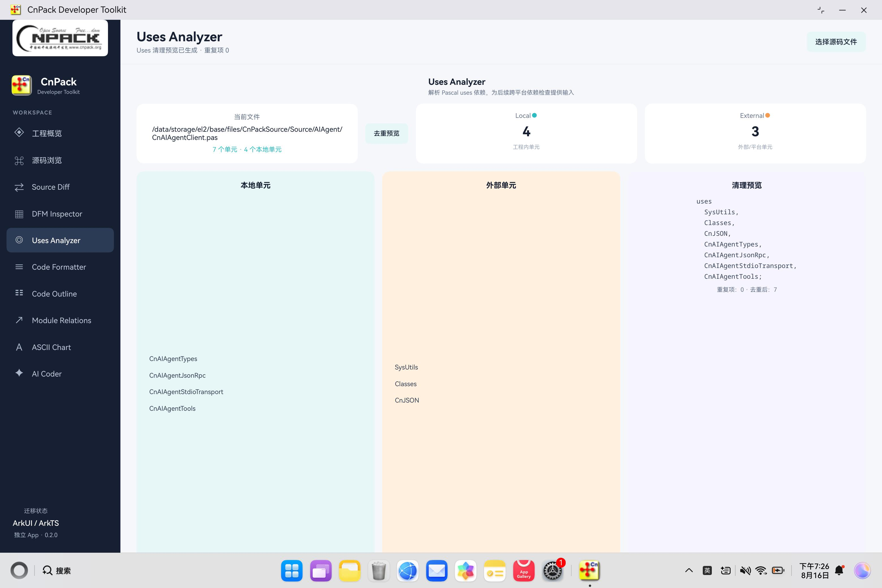Screen dimensions: 882x588
Task: Select CnJSON in external units list
Action: [407, 400]
